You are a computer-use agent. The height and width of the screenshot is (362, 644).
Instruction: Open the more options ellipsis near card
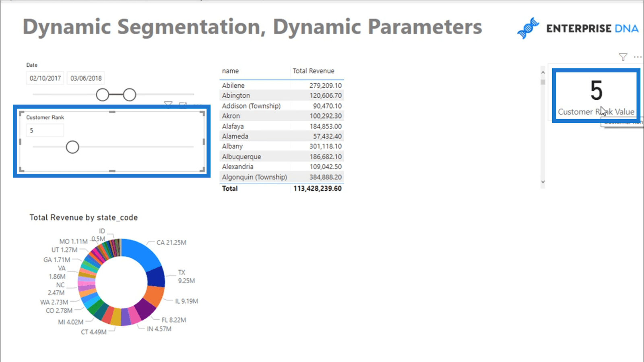638,57
